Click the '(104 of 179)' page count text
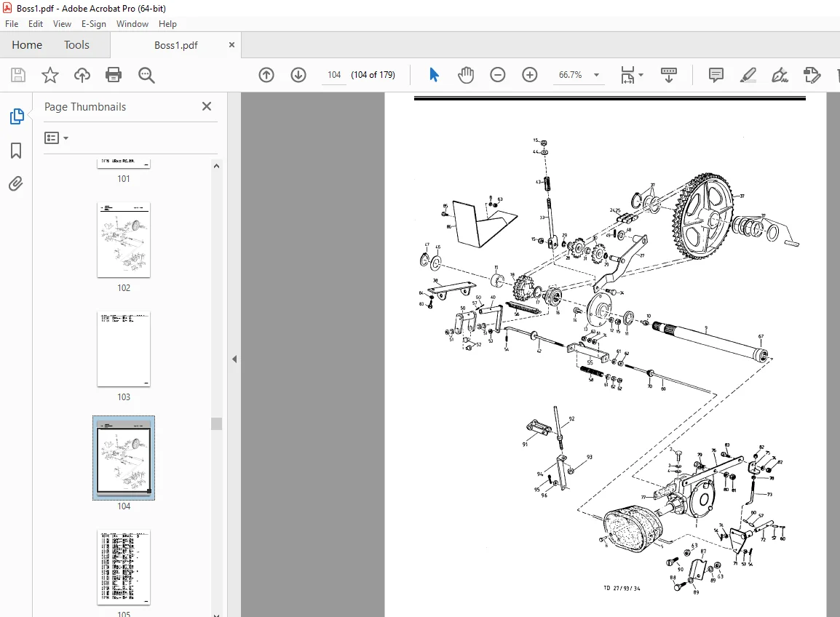 click(373, 75)
